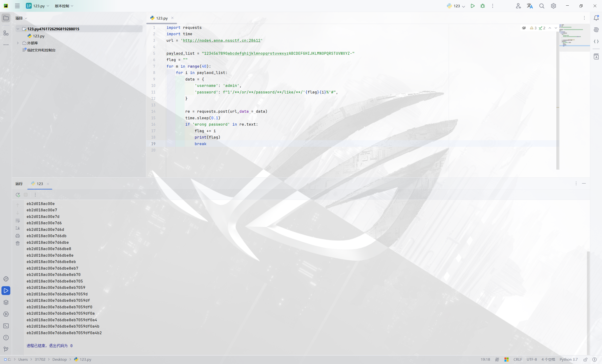Go to line 19:18 position widget
The image size is (602, 364).
(485, 359)
